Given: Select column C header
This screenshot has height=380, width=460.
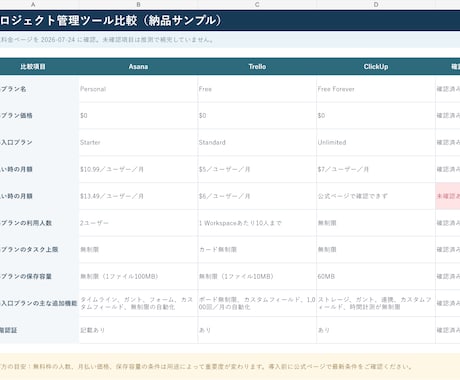Looking at the screenshot, I should [x=257, y=5].
